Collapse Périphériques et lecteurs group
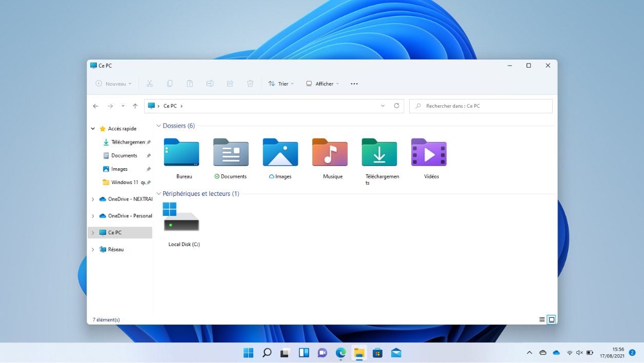This screenshot has width=644, height=363. (x=158, y=194)
